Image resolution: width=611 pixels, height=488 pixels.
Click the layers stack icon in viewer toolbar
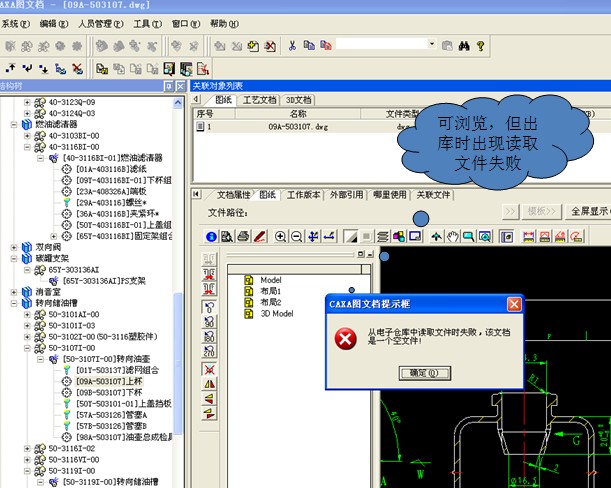383,237
